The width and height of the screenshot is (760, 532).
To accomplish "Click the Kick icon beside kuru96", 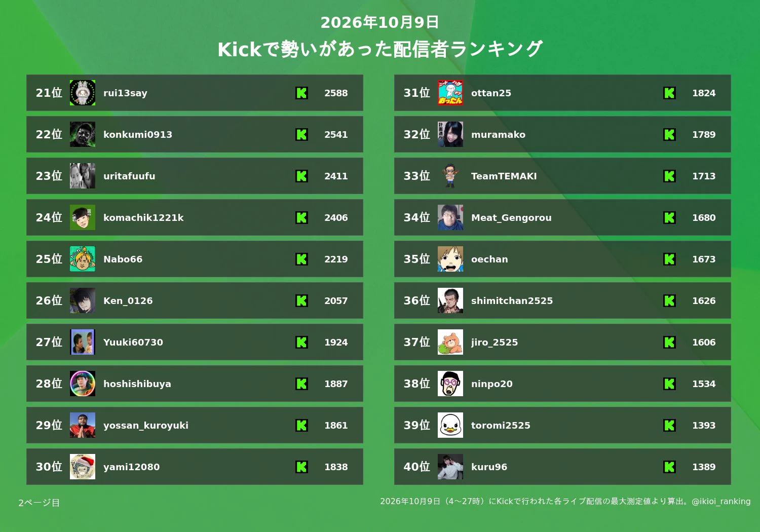I will coord(669,467).
